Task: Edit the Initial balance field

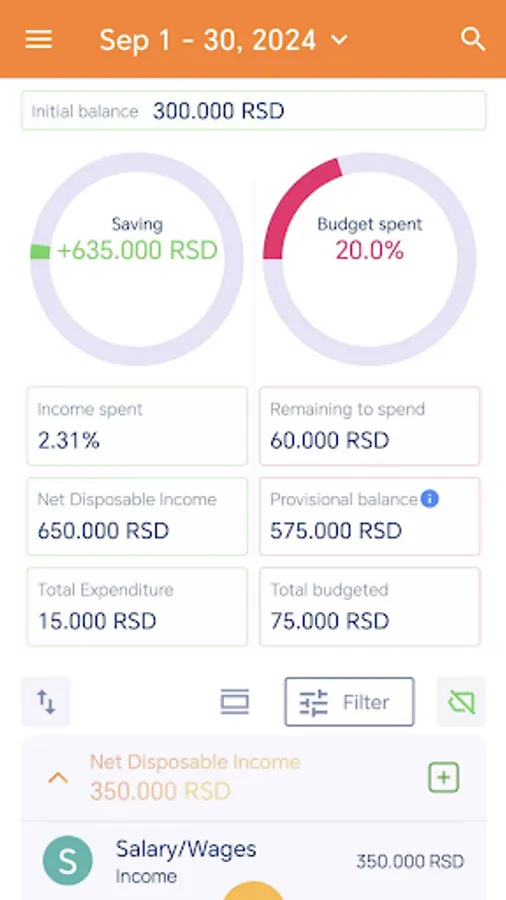Action: pos(254,111)
